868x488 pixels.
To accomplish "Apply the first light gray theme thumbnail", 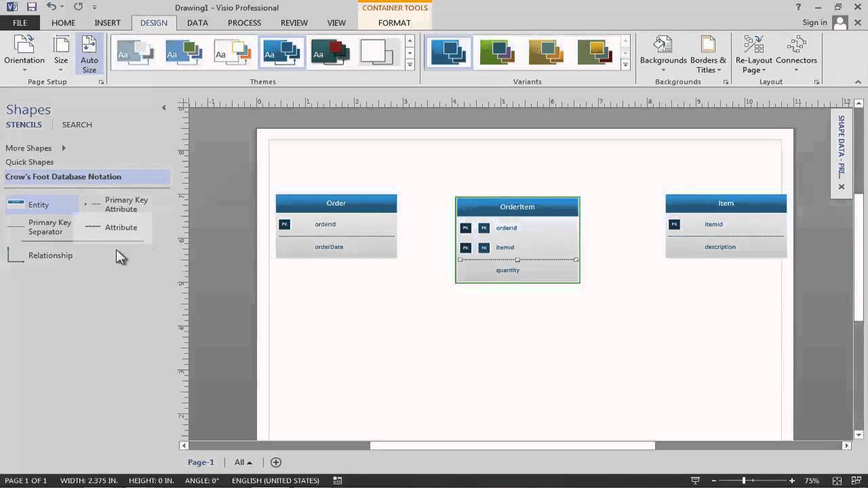I will coord(134,52).
